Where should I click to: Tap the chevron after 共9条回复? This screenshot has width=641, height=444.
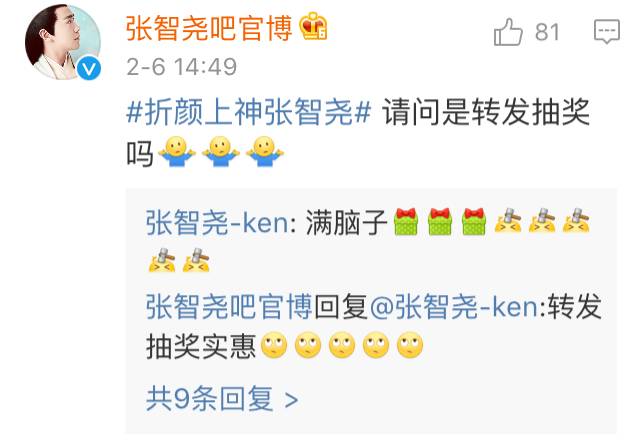291,399
